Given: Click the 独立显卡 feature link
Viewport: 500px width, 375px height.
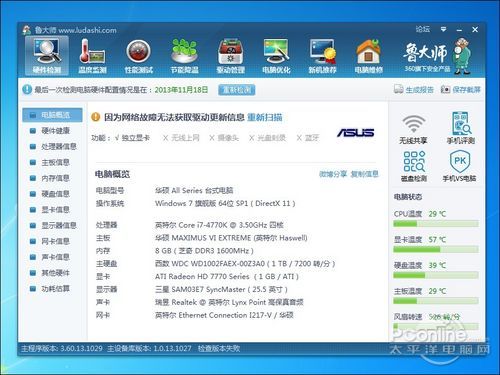Looking at the screenshot, I should [136, 138].
